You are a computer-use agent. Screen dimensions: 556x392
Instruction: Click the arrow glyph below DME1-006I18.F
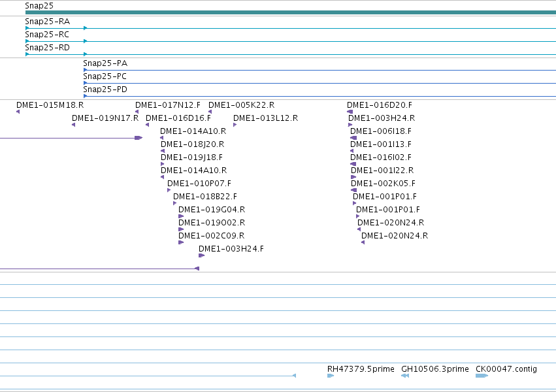point(353,138)
